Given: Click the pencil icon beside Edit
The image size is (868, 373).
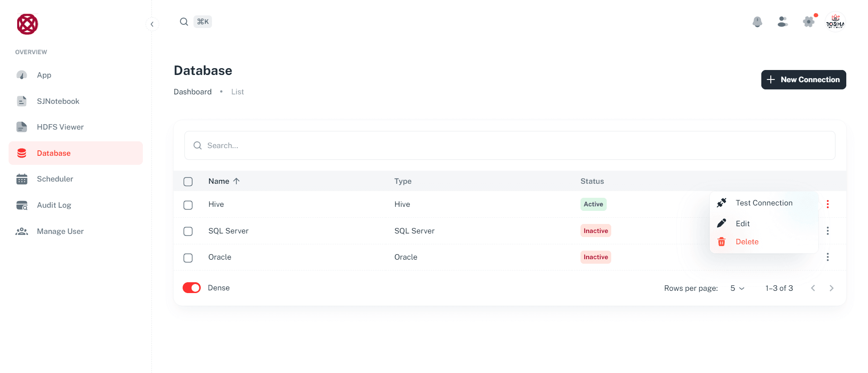Looking at the screenshot, I should click(722, 223).
